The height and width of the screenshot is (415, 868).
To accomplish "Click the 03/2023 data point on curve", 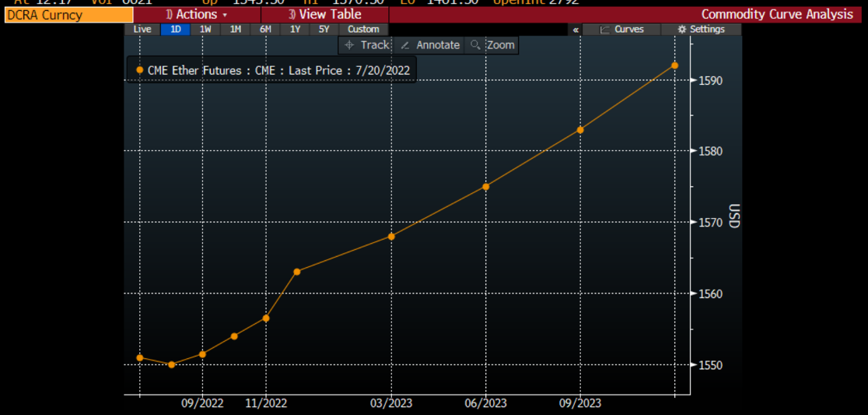I will (x=391, y=236).
